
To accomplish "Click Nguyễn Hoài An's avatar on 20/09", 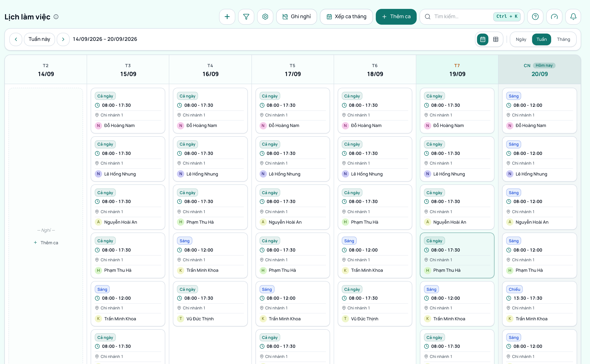I will (x=510, y=222).
